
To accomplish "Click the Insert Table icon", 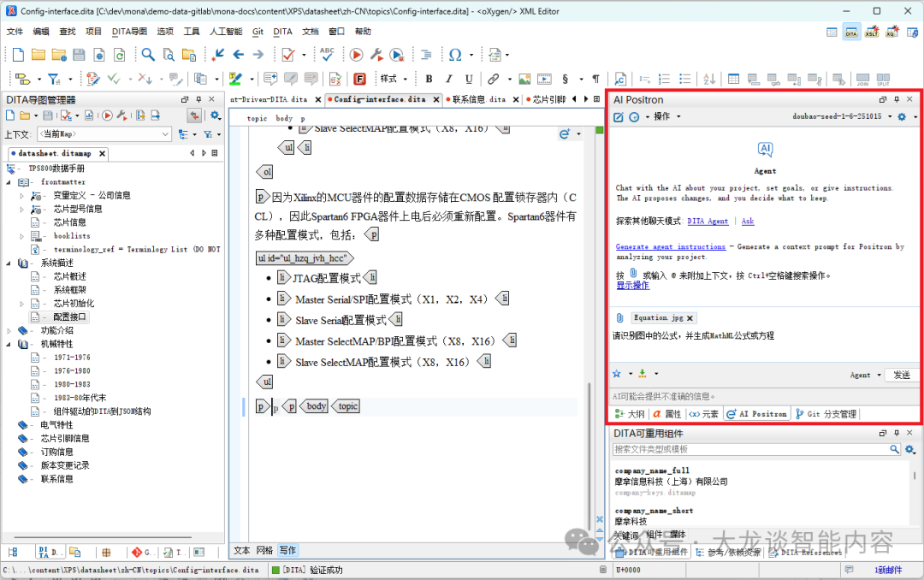I will tap(733, 79).
